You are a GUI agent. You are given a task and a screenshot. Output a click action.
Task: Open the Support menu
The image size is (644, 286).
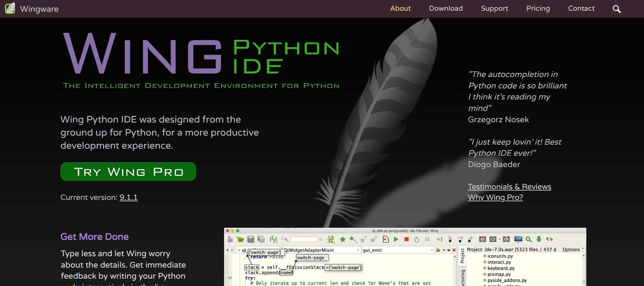point(494,8)
